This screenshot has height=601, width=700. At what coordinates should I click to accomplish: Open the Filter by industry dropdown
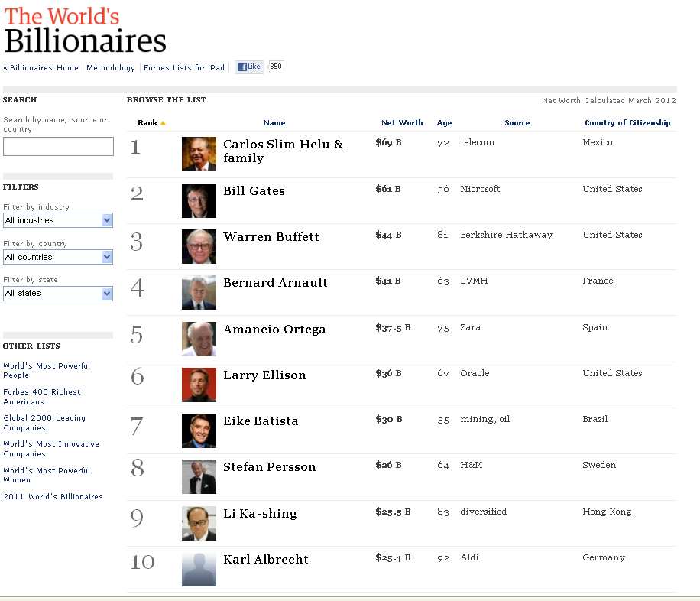[58, 220]
